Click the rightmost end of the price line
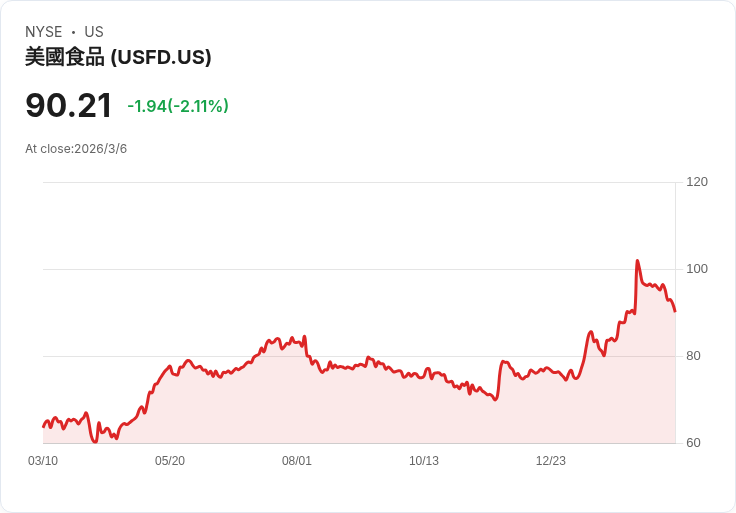Image resolution: width=736 pixels, height=513 pixels. [x=675, y=311]
